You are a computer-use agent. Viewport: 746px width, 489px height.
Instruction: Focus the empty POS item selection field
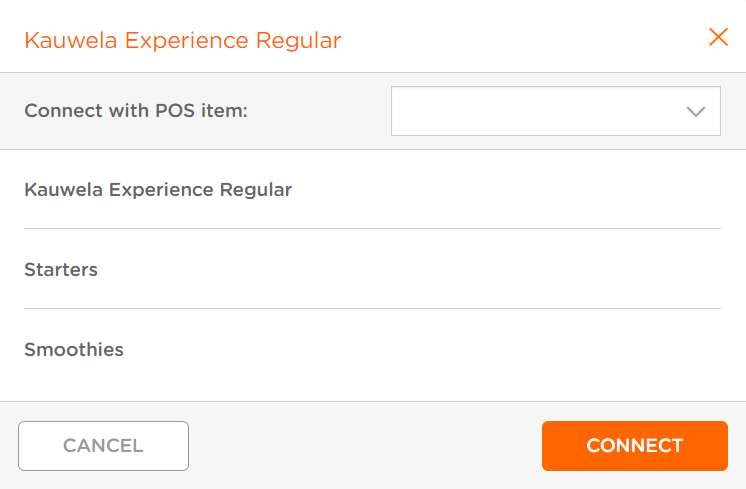556,111
